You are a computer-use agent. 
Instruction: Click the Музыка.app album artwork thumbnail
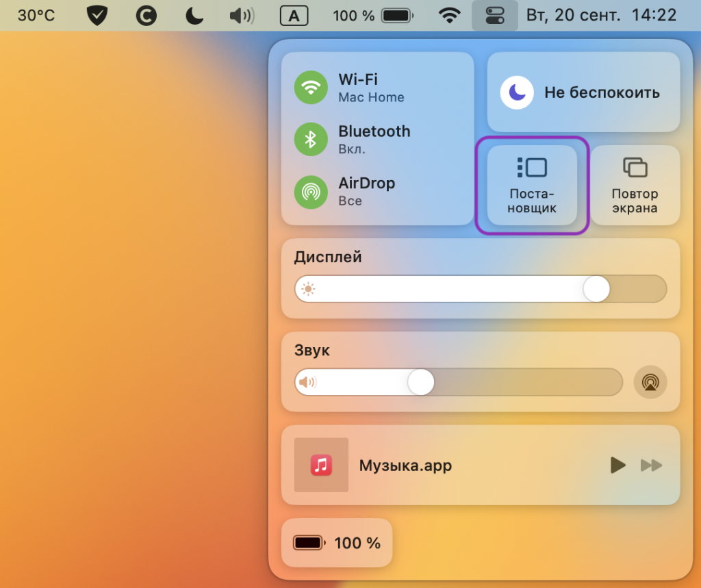(321, 465)
